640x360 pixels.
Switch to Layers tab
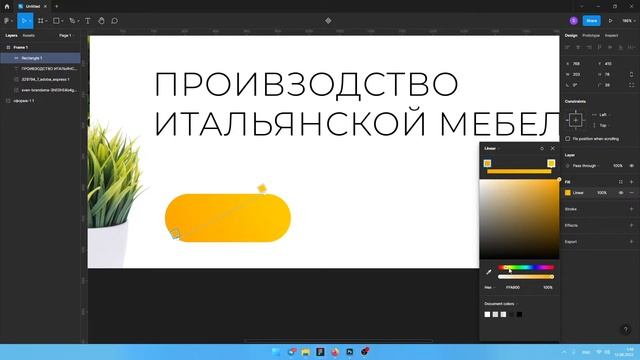[x=11, y=36]
